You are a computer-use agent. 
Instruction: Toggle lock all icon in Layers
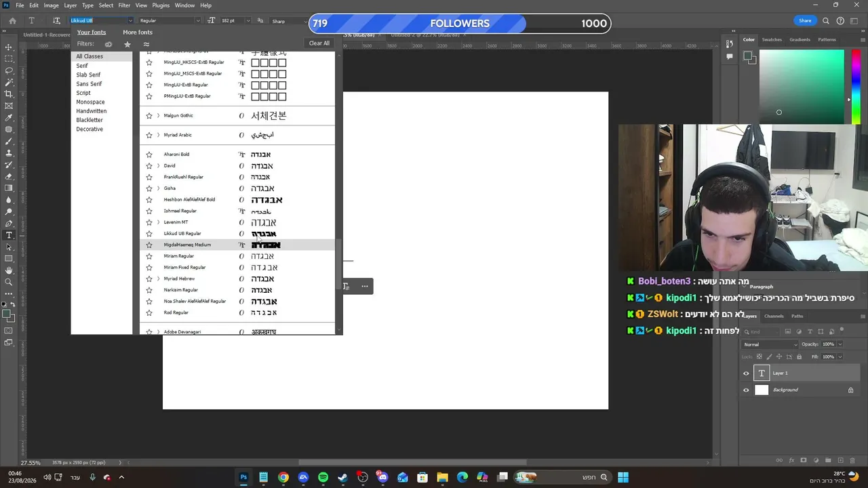click(x=799, y=357)
